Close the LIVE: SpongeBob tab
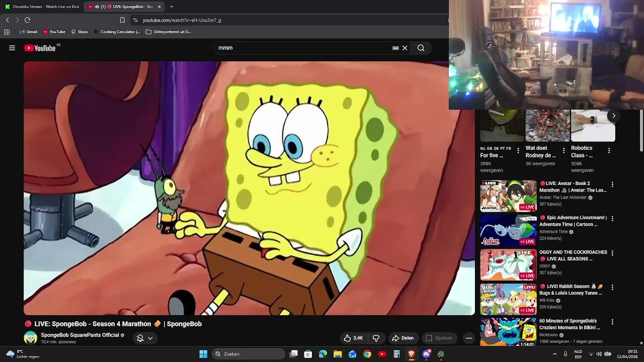The width and height of the screenshot is (644, 362). [x=159, y=7]
